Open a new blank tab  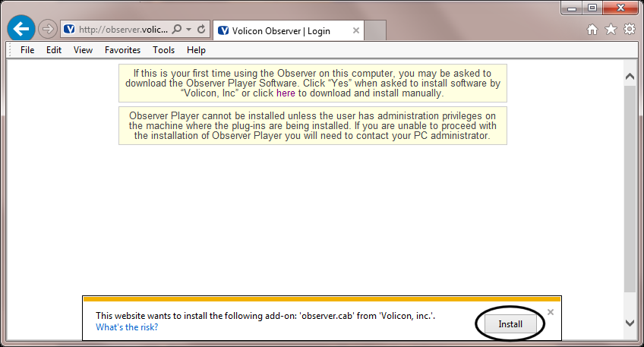[x=374, y=30]
